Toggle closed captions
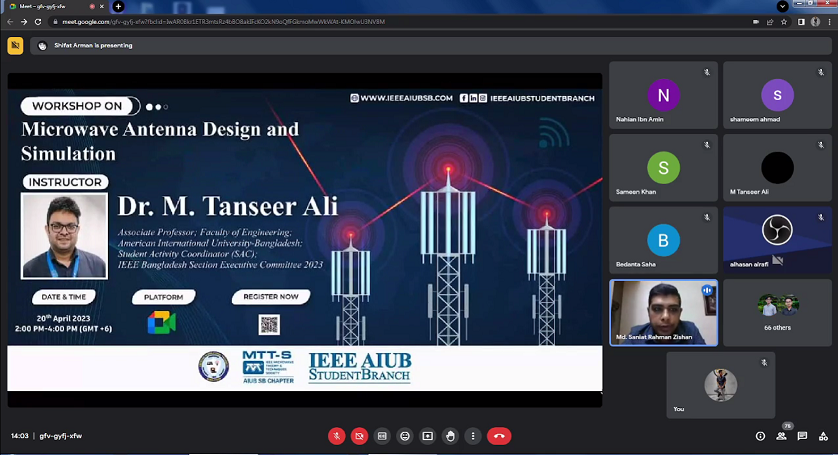 coord(382,436)
